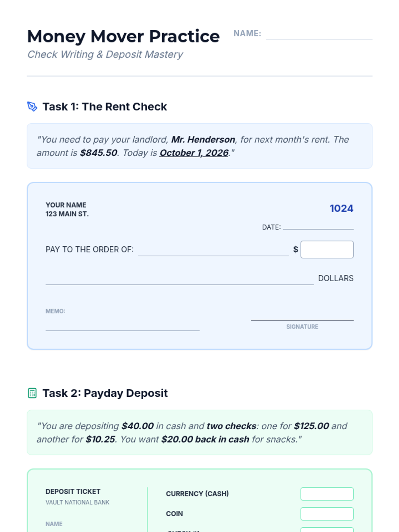This screenshot has width=399, height=532.
Task: Focus the dollar amount box on check
Action: coord(327,249)
